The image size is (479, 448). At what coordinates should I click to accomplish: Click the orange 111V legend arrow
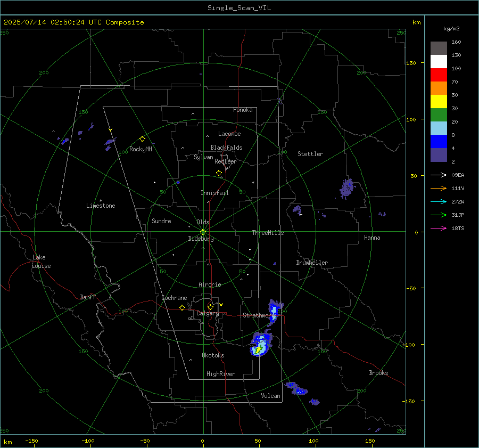click(439, 189)
